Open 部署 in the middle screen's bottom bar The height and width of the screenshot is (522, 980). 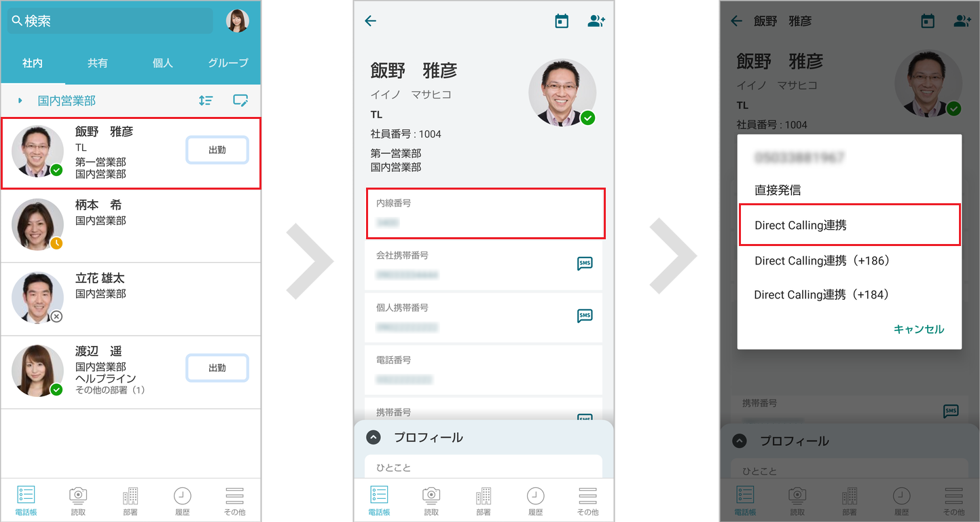tap(484, 501)
